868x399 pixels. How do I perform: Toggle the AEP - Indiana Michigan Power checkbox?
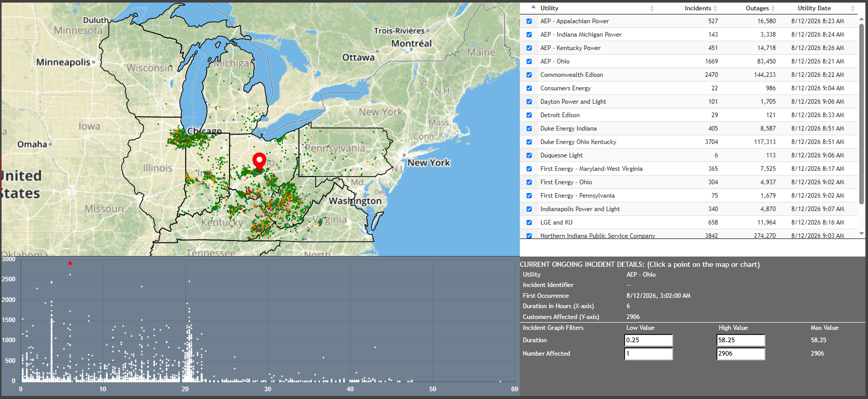(x=529, y=35)
